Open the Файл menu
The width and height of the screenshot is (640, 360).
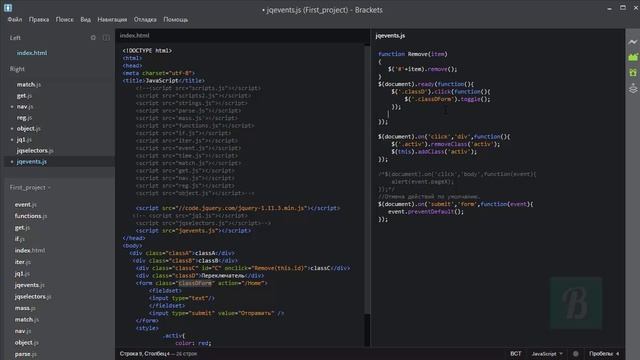(15, 20)
